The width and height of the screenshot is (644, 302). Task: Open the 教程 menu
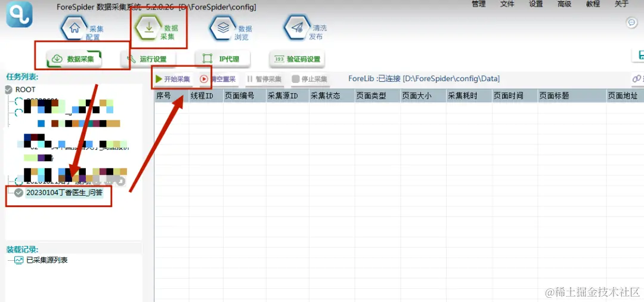[x=593, y=4]
